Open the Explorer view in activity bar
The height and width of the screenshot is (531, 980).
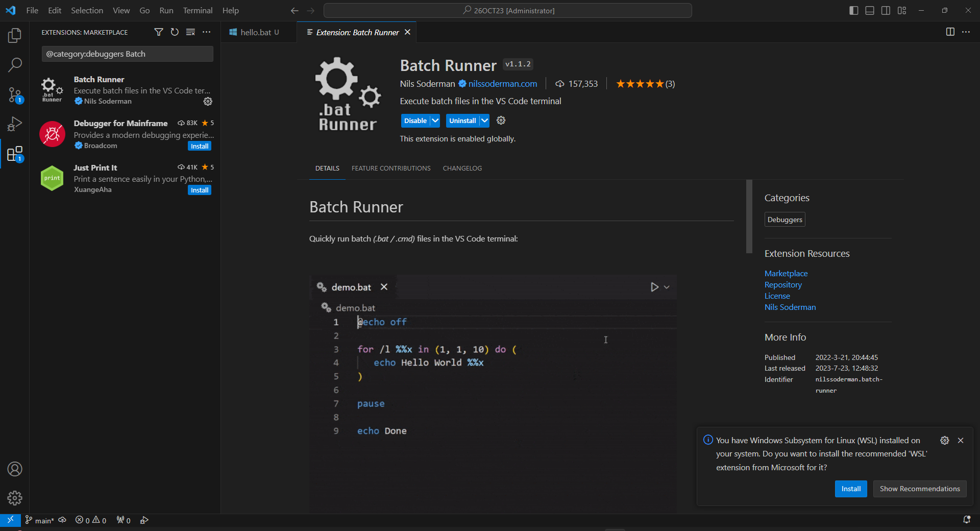pyautogui.click(x=15, y=35)
